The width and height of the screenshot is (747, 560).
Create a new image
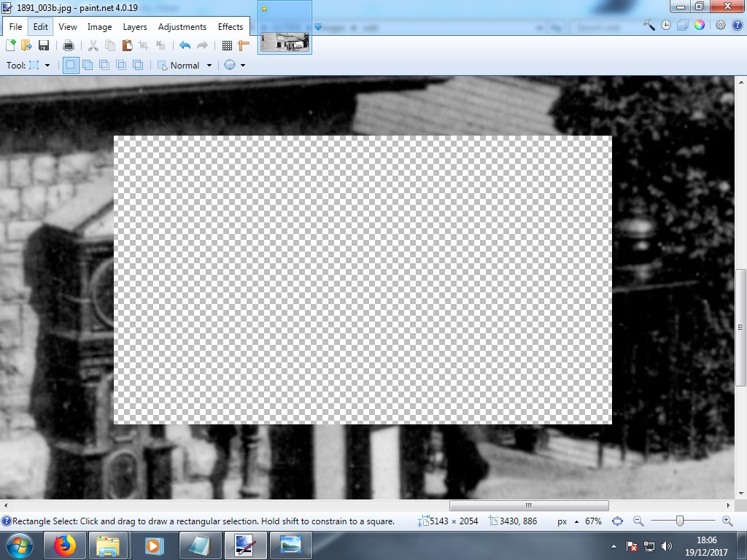click(x=10, y=44)
